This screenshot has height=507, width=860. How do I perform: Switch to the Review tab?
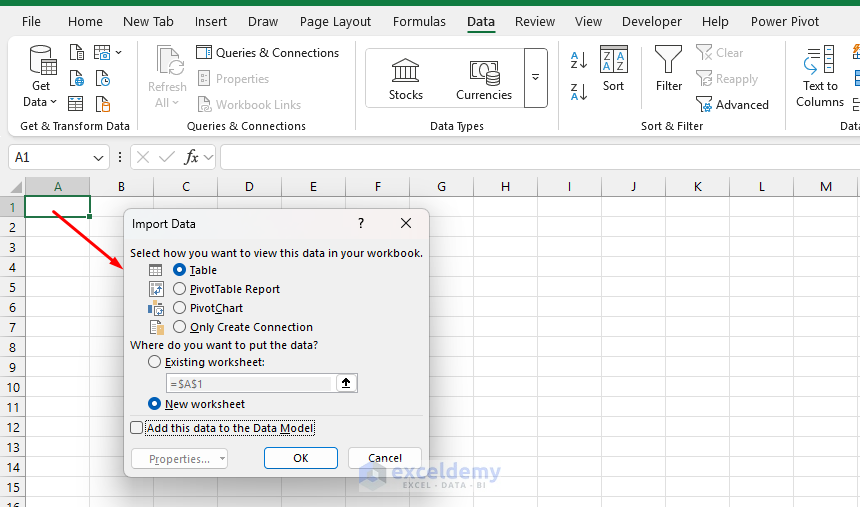[x=535, y=21]
